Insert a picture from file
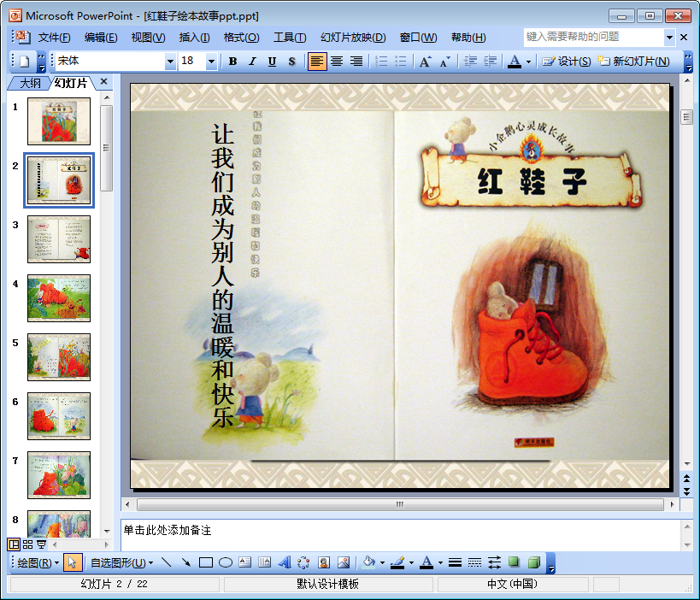 coord(344,562)
